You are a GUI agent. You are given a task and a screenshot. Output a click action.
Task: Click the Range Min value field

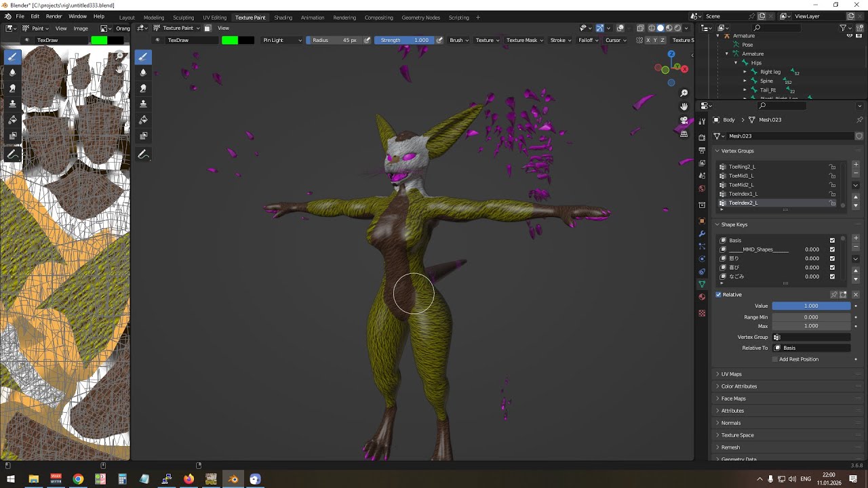[x=811, y=317]
